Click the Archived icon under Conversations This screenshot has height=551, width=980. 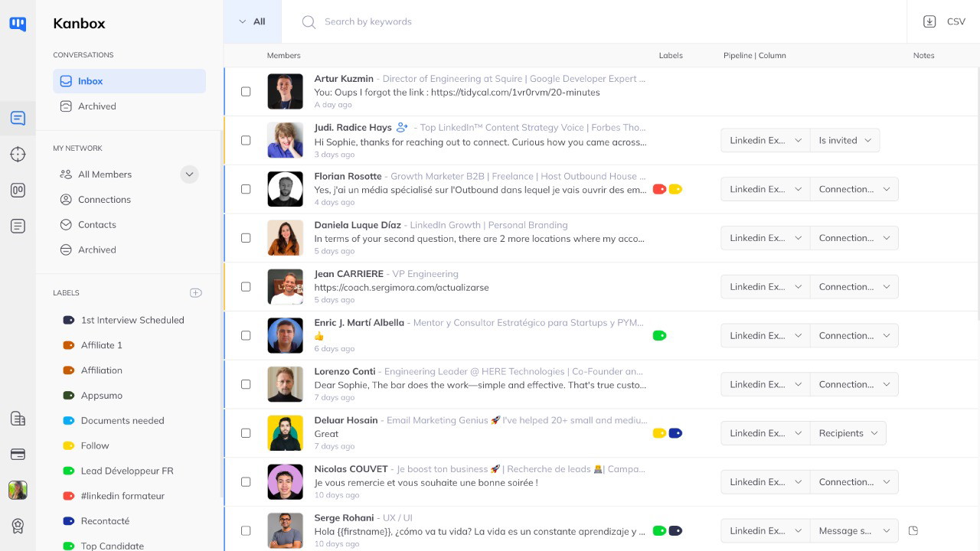[x=66, y=106]
